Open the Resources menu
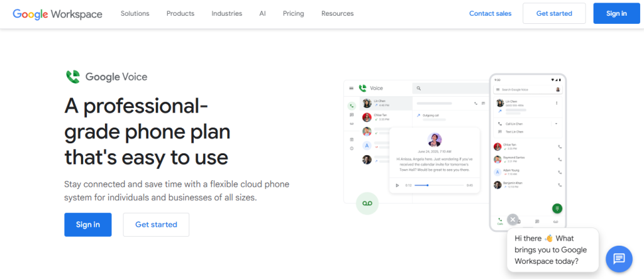 pyautogui.click(x=338, y=14)
